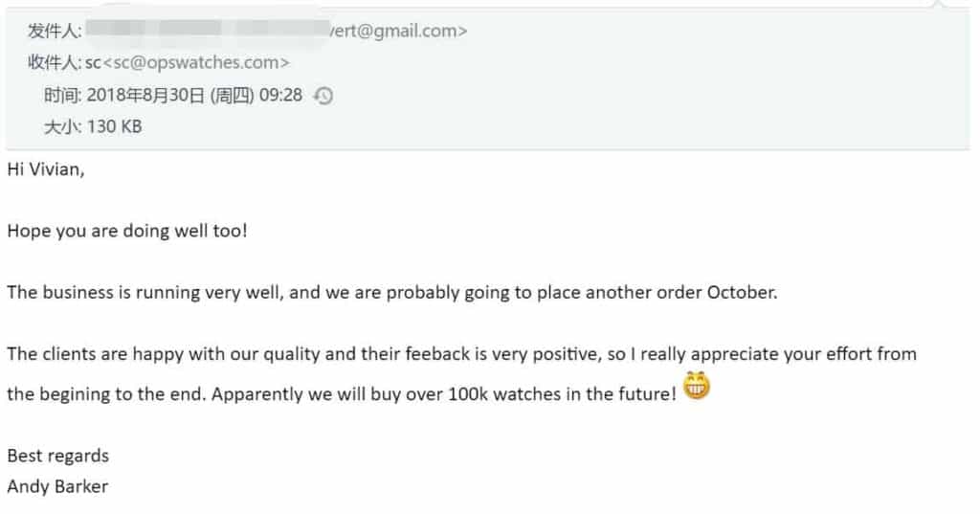The image size is (980, 514).
Task: Click the 收件人 recipient label
Action: click(x=54, y=63)
